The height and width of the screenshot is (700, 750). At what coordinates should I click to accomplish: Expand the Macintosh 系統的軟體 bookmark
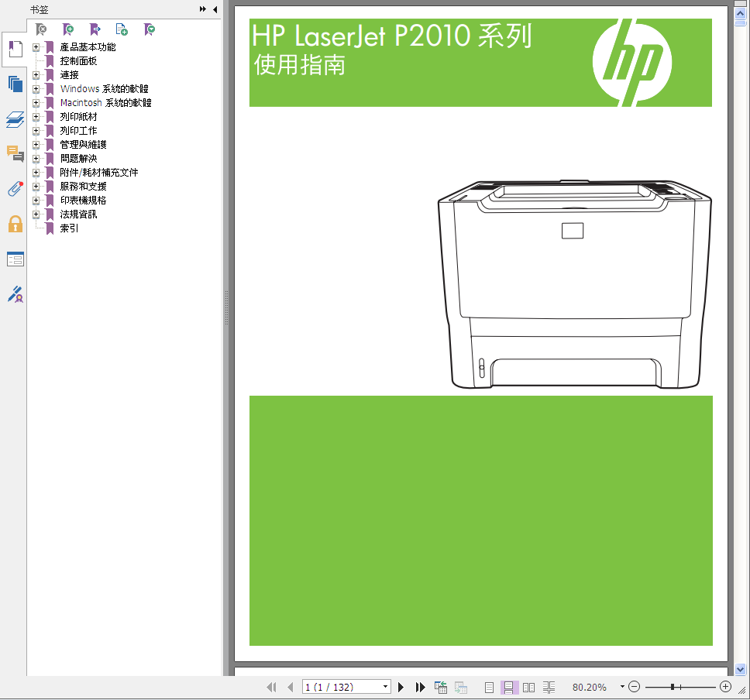click(36, 103)
